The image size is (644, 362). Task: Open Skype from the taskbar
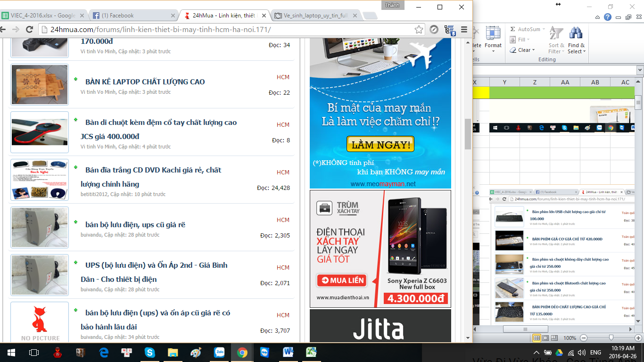[x=150, y=353]
